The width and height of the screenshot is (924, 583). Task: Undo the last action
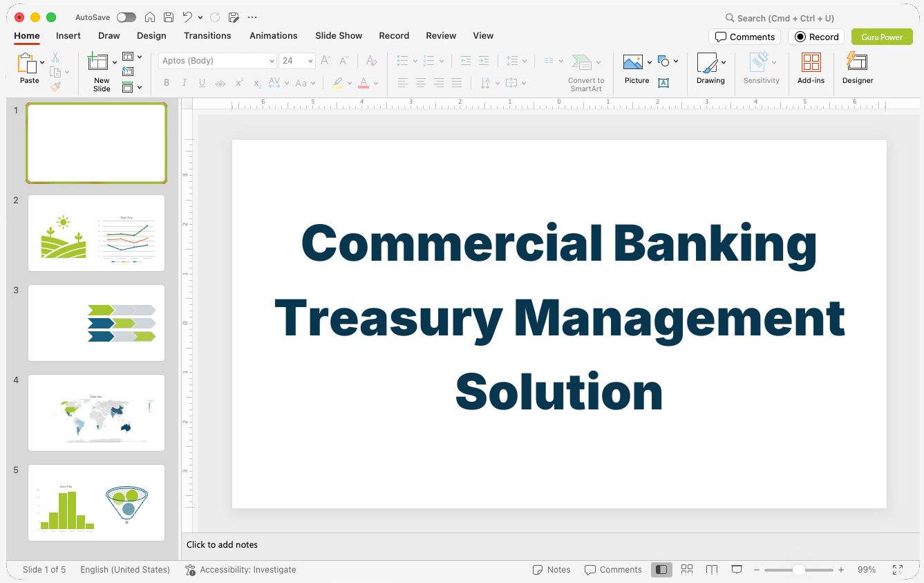coord(187,17)
